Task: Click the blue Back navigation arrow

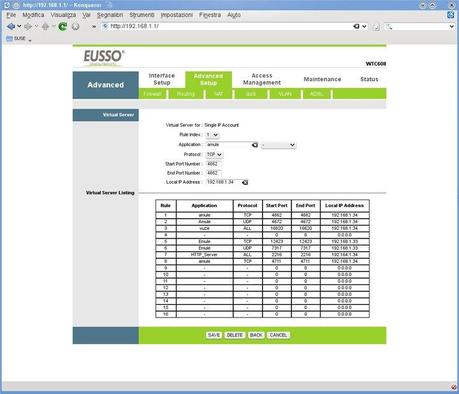Action: tap(11, 26)
